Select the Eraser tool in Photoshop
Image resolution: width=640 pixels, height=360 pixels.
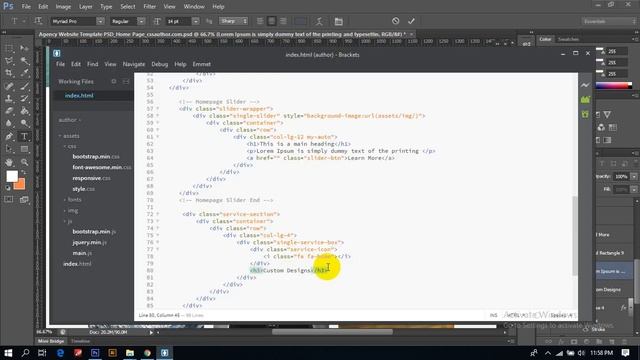pyautogui.click(x=9, y=111)
